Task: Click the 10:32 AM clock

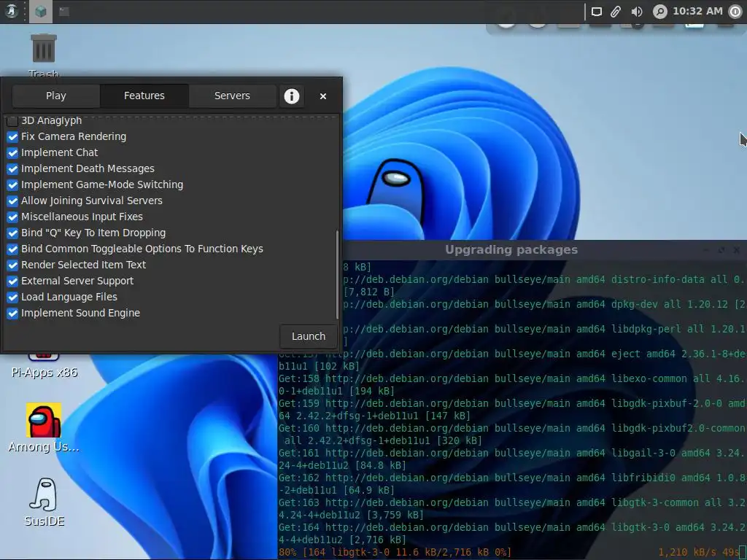Action: [x=697, y=11]
